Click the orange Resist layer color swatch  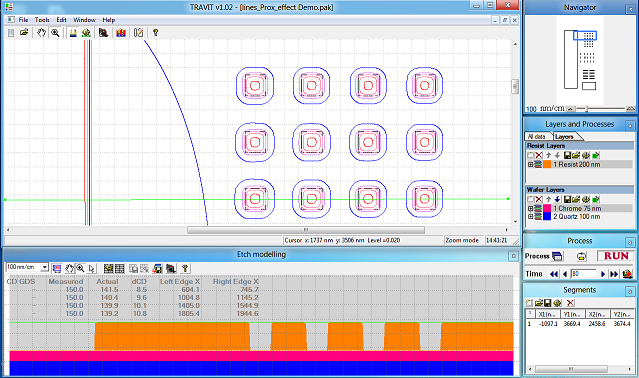click(x=547, y=165)
